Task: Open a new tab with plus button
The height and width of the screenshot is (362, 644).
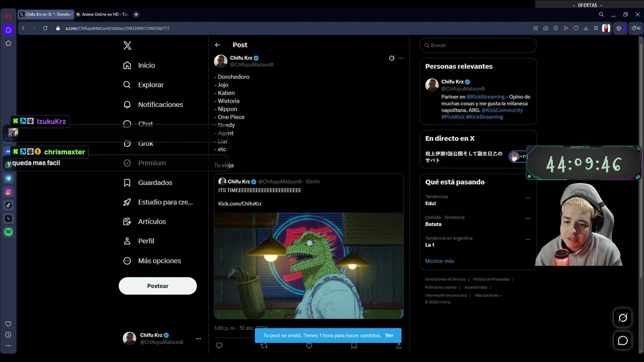Action: [136, 15]
